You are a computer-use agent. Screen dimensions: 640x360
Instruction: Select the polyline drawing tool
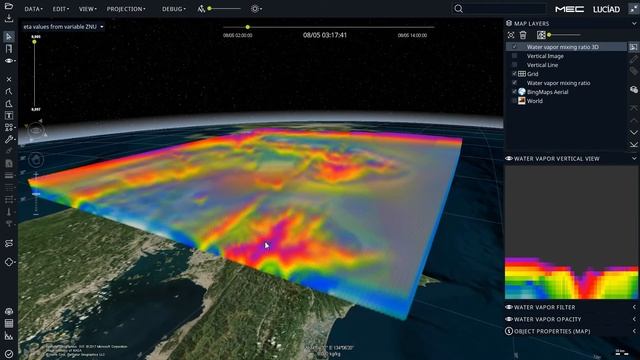point(9,91)
